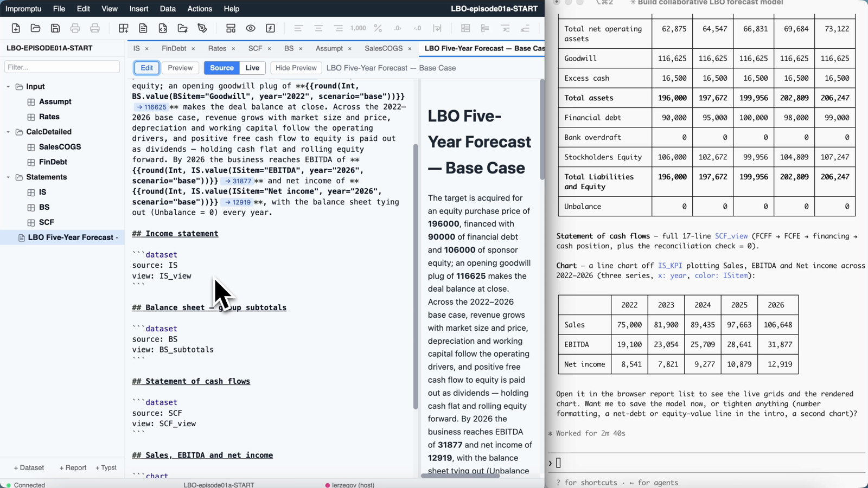Click the align right icon

(x=338, y=28)
